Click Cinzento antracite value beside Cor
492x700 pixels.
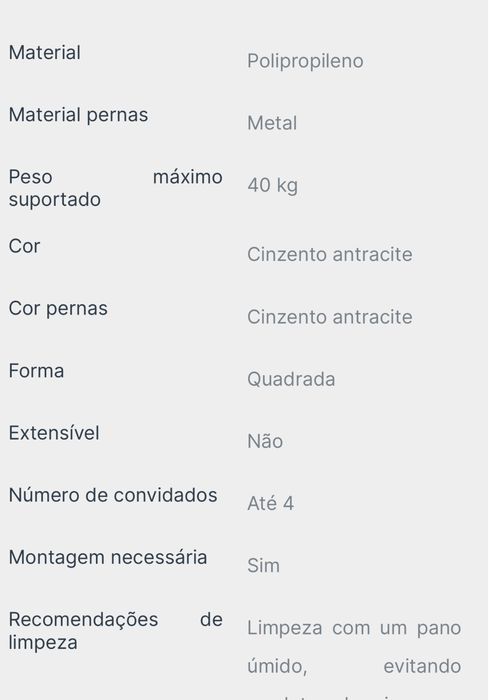point(330,255)
